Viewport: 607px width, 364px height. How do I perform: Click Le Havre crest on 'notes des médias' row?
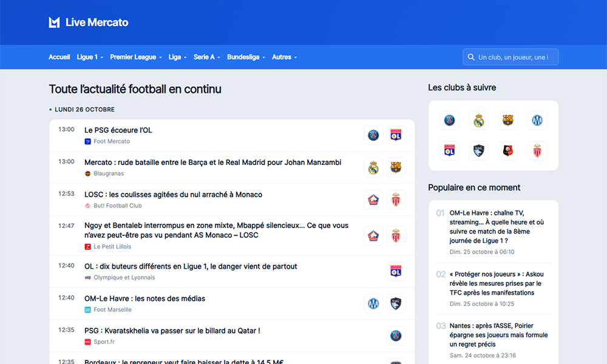[x=396, y=304]
